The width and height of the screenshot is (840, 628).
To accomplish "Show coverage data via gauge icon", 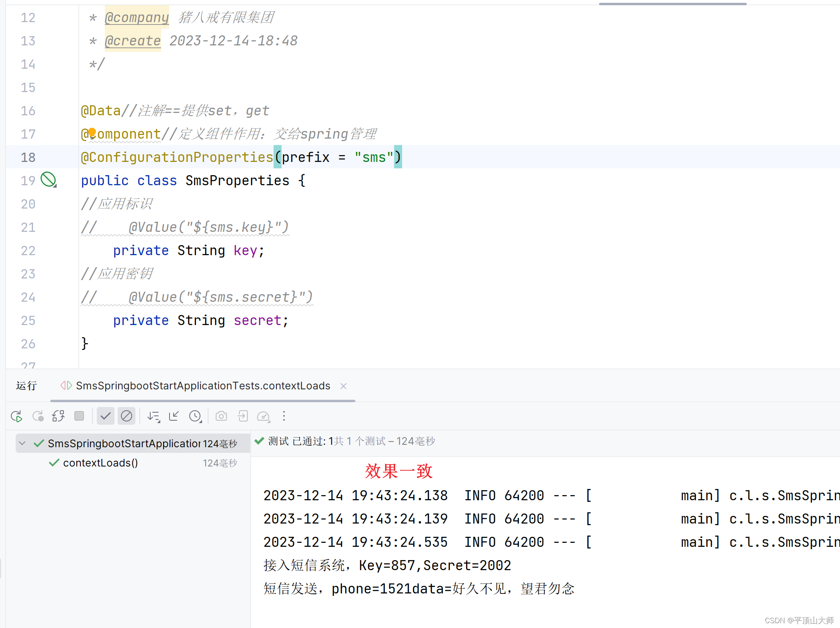I will (264, 416).
